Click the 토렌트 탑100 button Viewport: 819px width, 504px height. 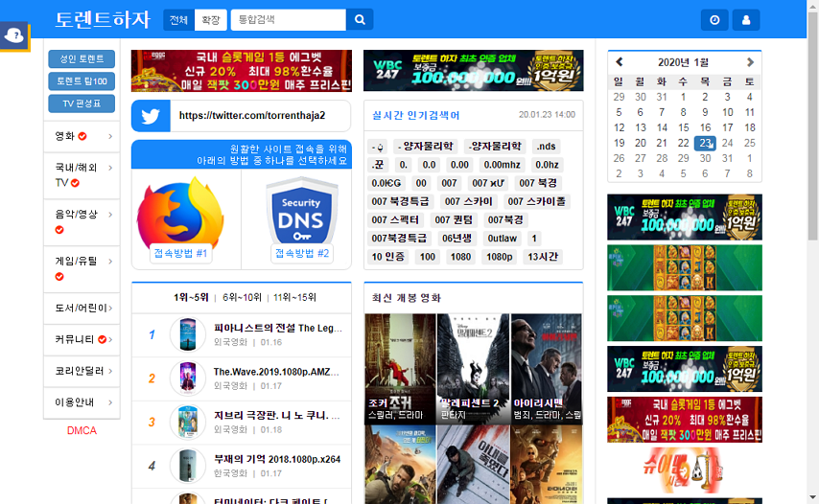click(x=82, y=81)
